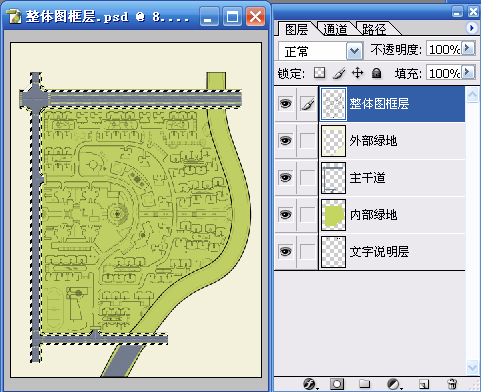Lock image pixels brush icon
Image resolution: width=481 pixels, height=392 pixels.
tap(339, 73)
